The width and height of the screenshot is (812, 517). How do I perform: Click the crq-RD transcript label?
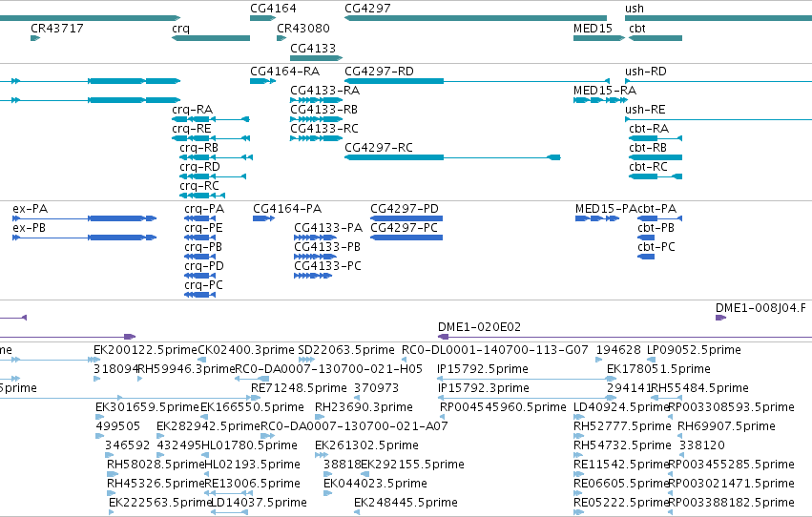pos(199,167)
